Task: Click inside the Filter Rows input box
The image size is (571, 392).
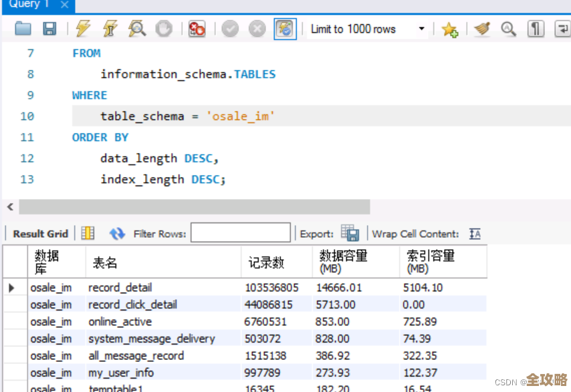Action: pyautogui.click(x=239, y=232)
